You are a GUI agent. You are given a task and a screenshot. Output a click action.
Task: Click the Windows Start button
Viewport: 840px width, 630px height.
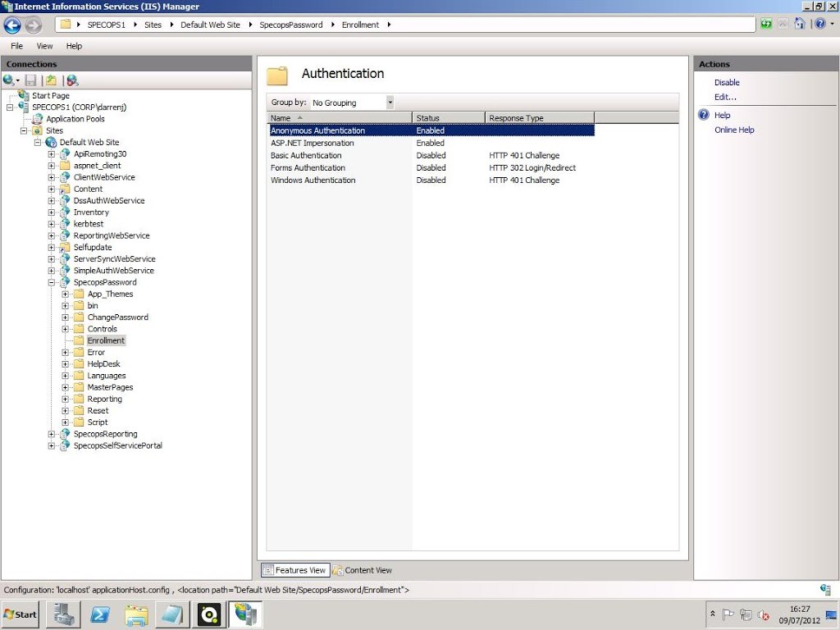[x=21, y=614]
